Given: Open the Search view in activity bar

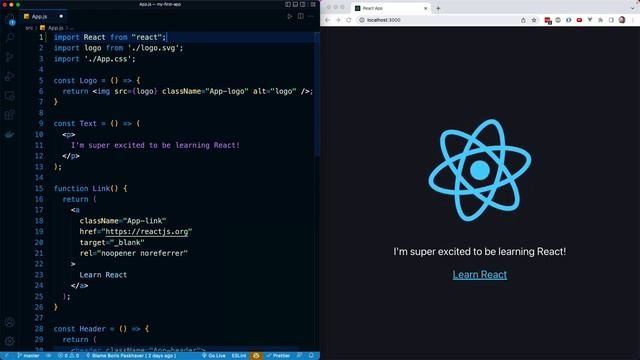Looking at the screenshot, I should tap(10, 38).
